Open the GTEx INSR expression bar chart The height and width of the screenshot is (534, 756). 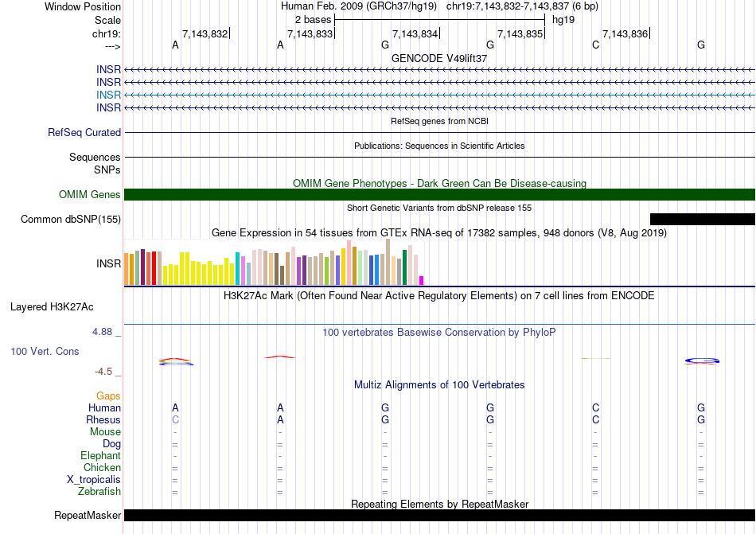[x=275, y=266]
